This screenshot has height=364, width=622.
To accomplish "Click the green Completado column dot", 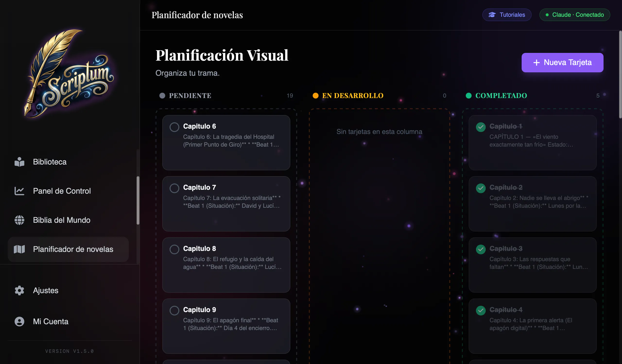I will [x=468, y=96].
